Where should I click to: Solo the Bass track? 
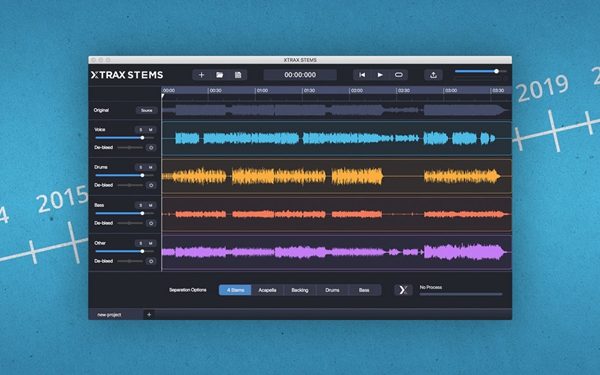[140, 205]
